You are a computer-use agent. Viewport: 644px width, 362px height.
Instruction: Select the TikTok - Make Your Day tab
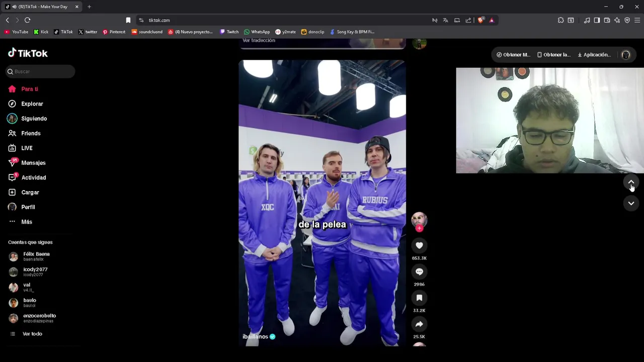(x=41, y=7)
